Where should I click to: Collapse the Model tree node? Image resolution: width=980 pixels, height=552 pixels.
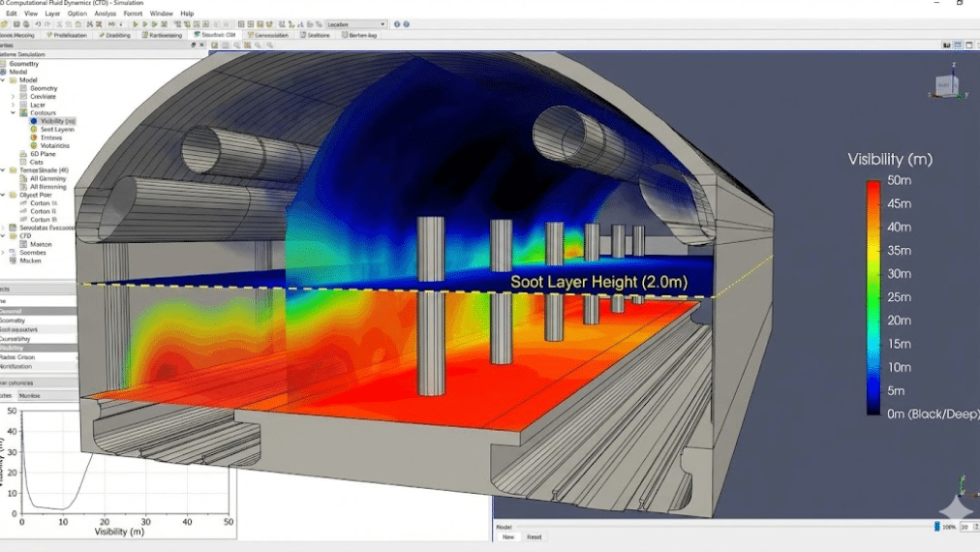(3, 80)
